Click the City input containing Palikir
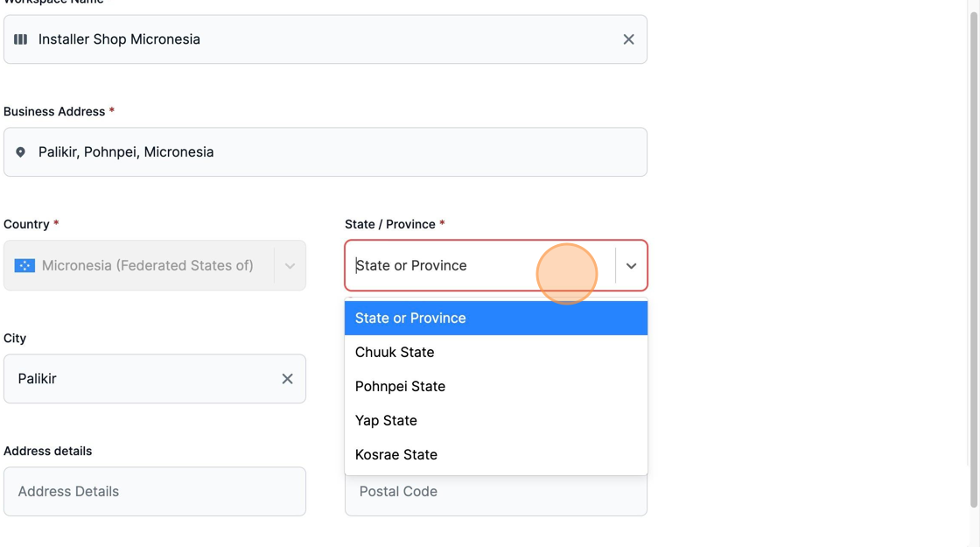 coord(154,379)
